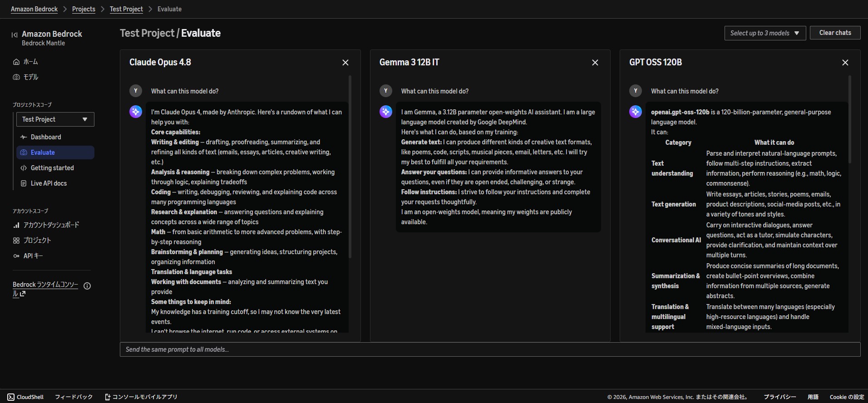This screenshot has height=403, width=868.
Task: Click the Clear chats button
Action: coord(835,33)
